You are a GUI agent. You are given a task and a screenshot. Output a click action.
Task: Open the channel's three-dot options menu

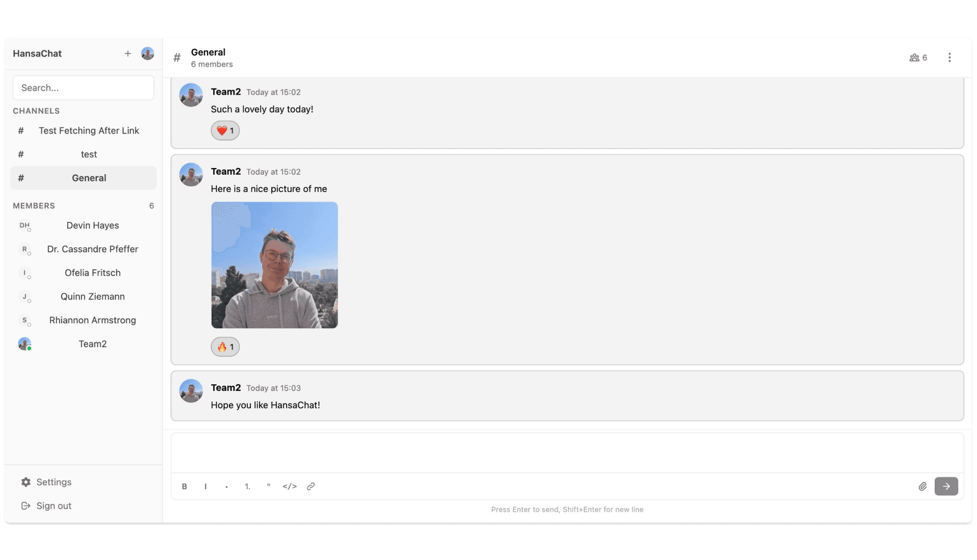949,57
